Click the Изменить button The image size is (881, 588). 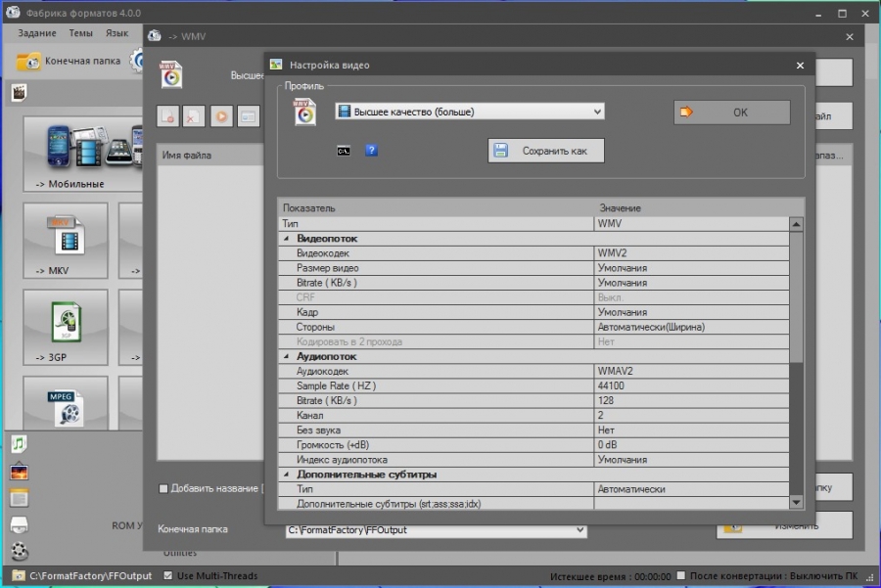click(x=784, y=525)
